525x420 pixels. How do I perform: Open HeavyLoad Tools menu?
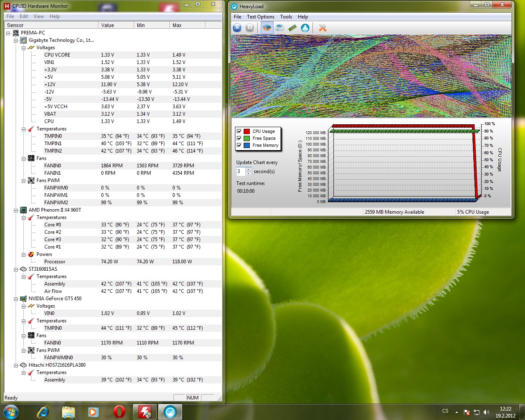(x=286, y=17)
